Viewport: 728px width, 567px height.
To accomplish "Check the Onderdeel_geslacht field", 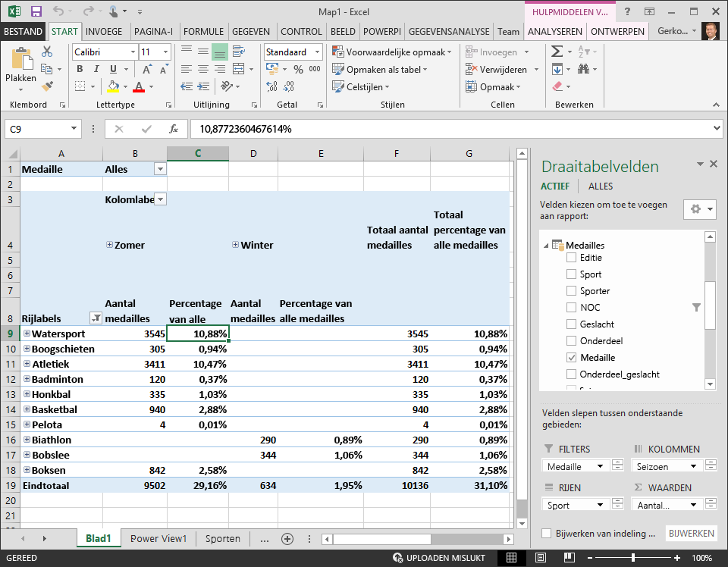I will [x=572, y=374].
